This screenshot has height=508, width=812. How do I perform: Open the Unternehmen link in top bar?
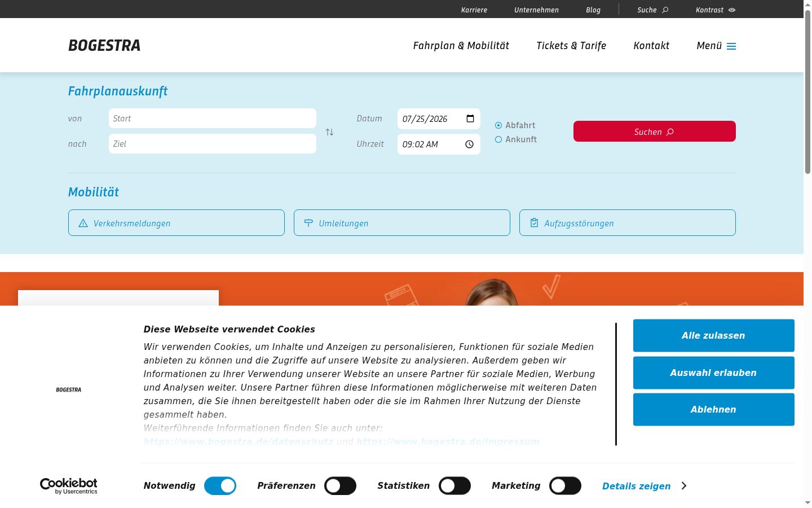point(536,10)
